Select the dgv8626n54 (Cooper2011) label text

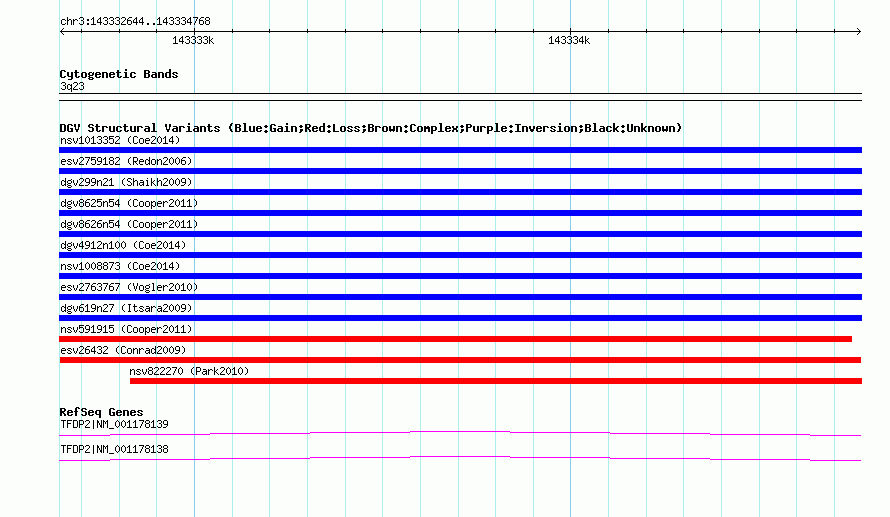129,224
